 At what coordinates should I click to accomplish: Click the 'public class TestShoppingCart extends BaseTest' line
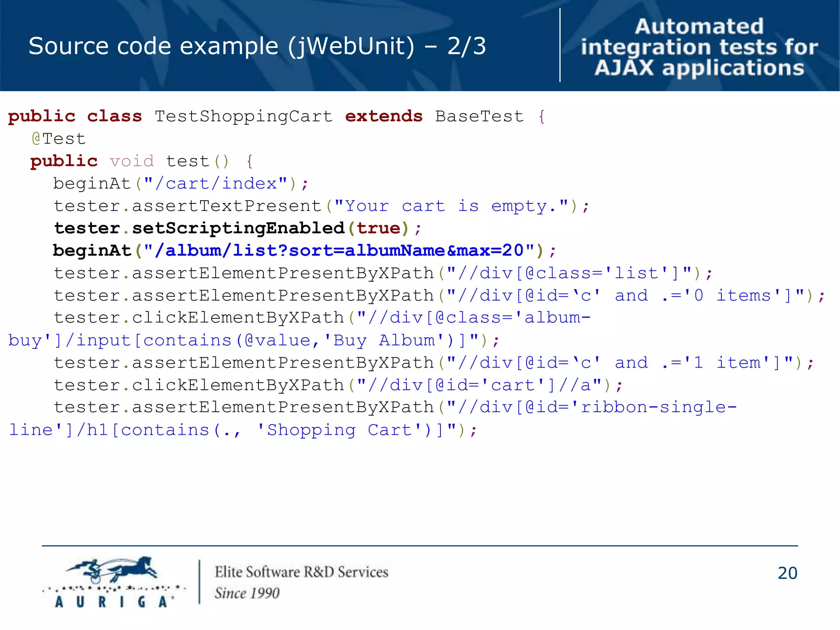coord(277,116)
